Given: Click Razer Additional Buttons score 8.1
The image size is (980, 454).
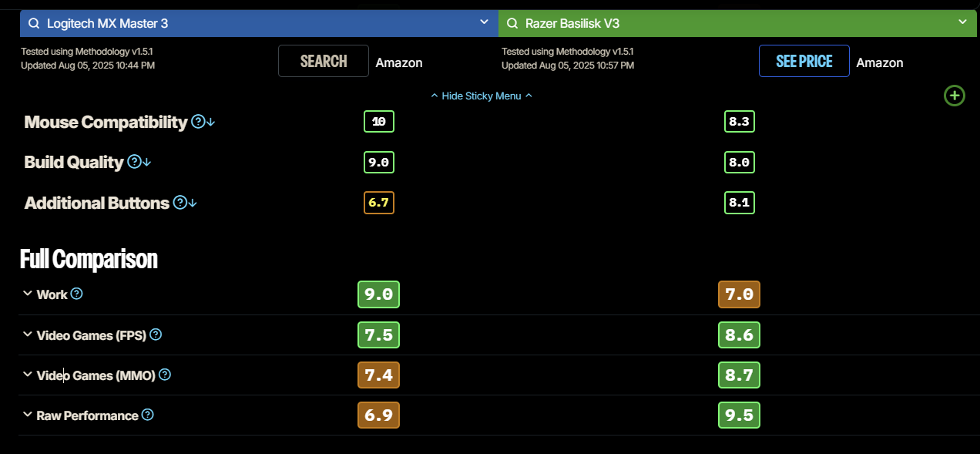Looking at the screenshot, I should (740, 203).
